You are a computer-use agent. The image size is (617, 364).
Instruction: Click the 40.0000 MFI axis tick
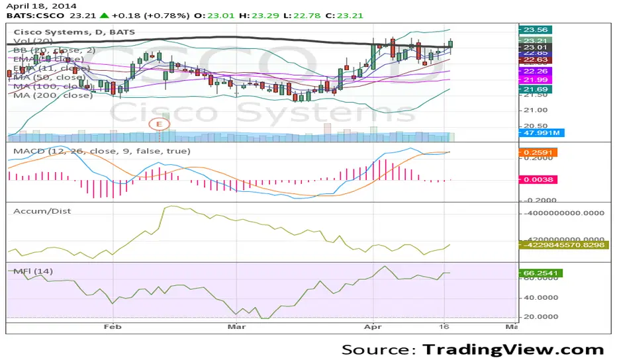tap(541, 298)
